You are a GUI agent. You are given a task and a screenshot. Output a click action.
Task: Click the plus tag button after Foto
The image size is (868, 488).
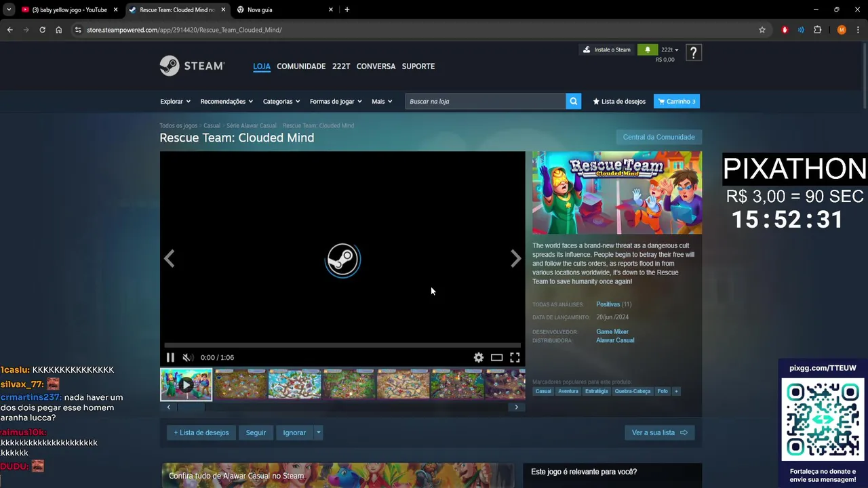point(676,391)
